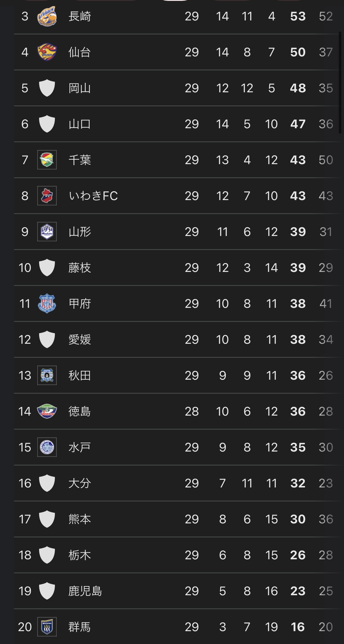Tap the 水戸 team crest
The width and height of the screenshot is (344, 644).
tap(47, 447)
